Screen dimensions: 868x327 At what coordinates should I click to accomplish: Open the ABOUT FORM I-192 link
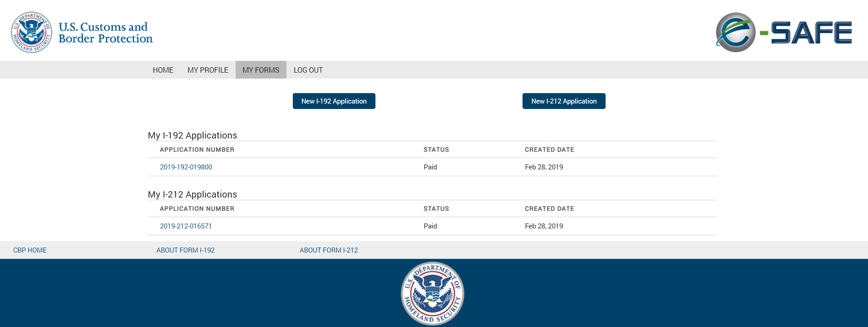pyautogui.click(x=186, y=250)
